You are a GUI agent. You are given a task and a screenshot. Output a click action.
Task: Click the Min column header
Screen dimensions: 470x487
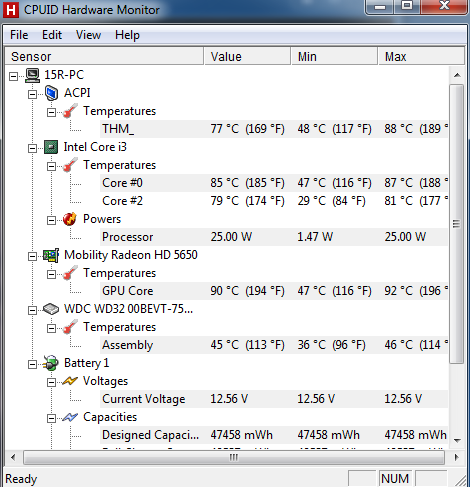[x=334, y=56]
